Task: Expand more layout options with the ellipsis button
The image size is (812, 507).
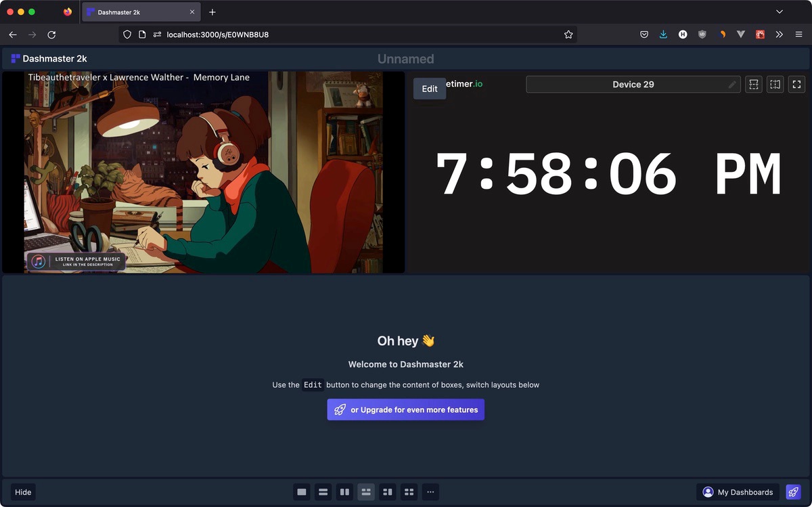Action: (430, 491)
